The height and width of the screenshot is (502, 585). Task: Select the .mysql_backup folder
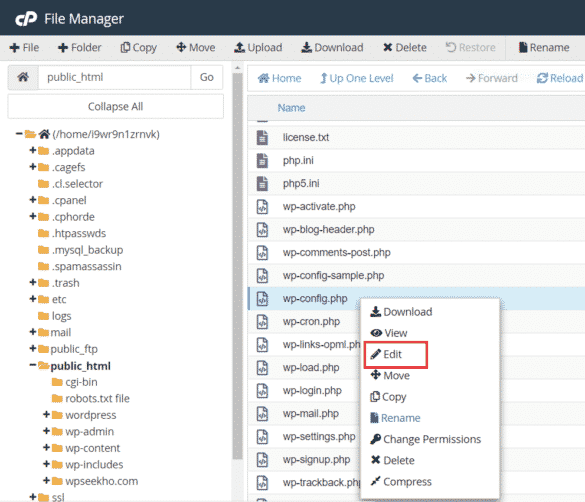coord(81,250)
